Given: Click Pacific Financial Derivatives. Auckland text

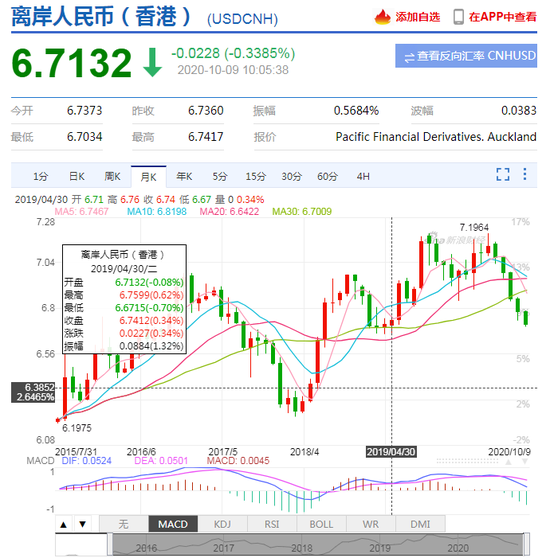Looking at the screenshot, I should coord(436,137).
